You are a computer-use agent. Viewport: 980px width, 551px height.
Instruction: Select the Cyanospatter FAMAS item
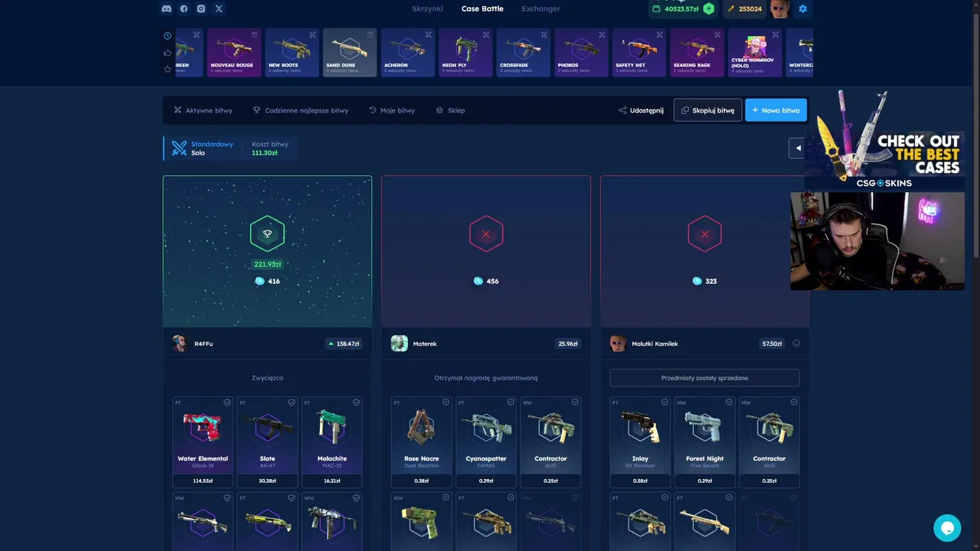coord(486,442)
